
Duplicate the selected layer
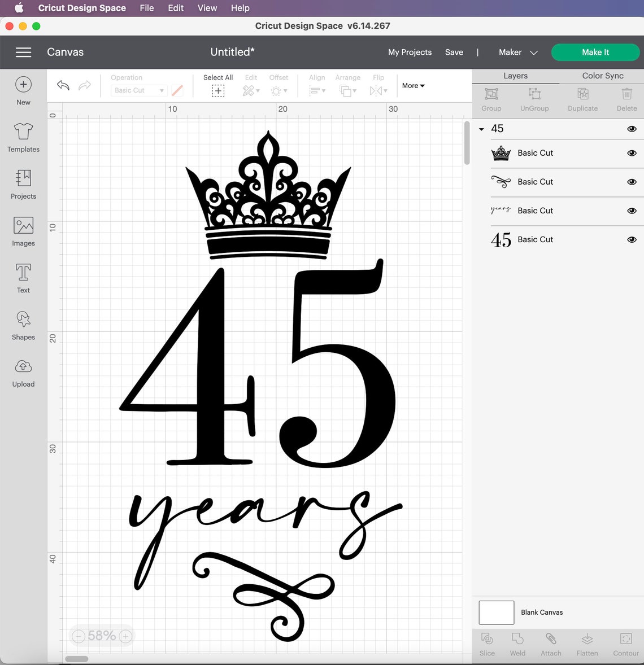(x=582, y=99)
